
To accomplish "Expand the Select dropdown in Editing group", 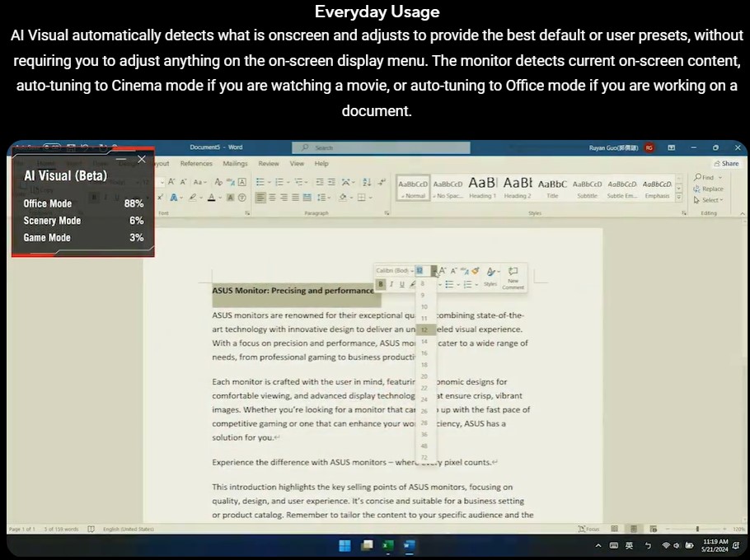I will coord(710,200).
